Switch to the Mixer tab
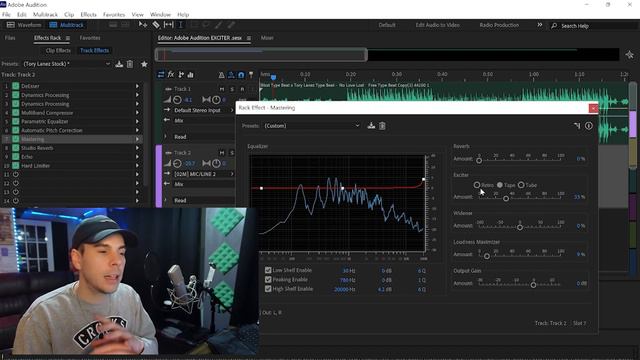640x360 pixels. point(267,38)
